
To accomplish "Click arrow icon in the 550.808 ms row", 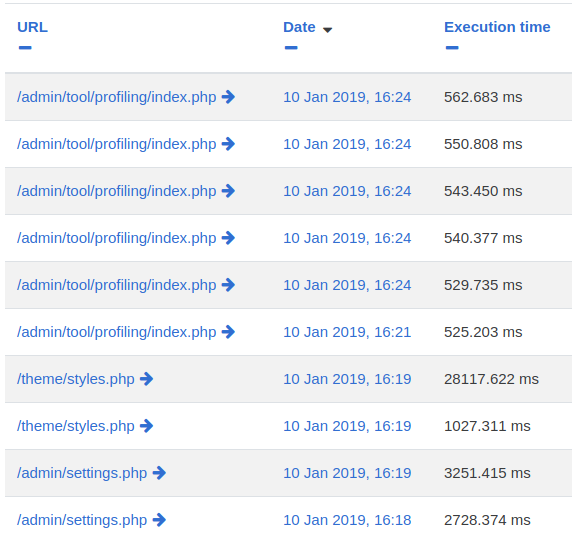I will click(x=228, y=144).
